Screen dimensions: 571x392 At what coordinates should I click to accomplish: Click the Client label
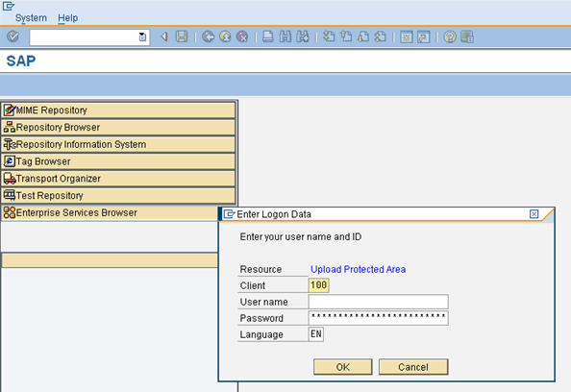(x=253, y=285)
